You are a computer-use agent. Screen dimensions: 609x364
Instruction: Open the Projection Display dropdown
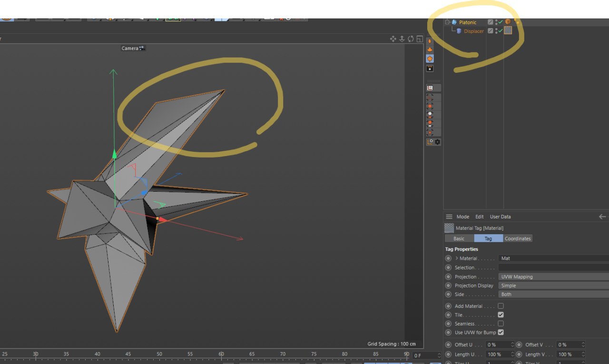(554, 285)
